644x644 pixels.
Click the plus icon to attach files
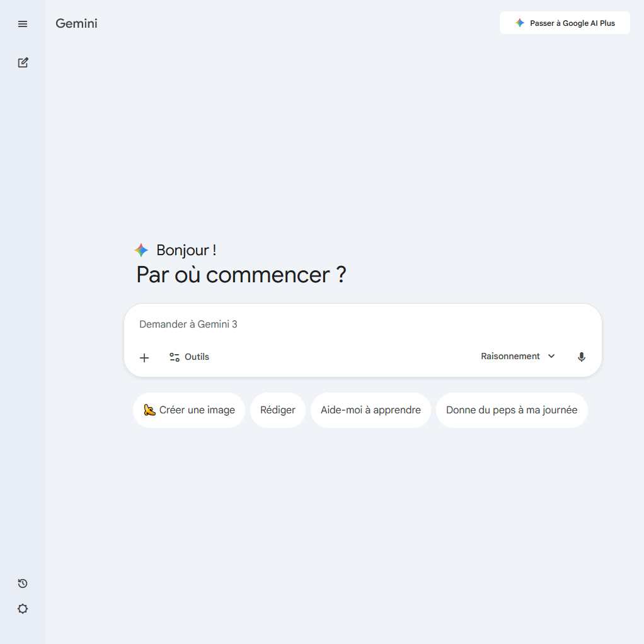point(144,357)
